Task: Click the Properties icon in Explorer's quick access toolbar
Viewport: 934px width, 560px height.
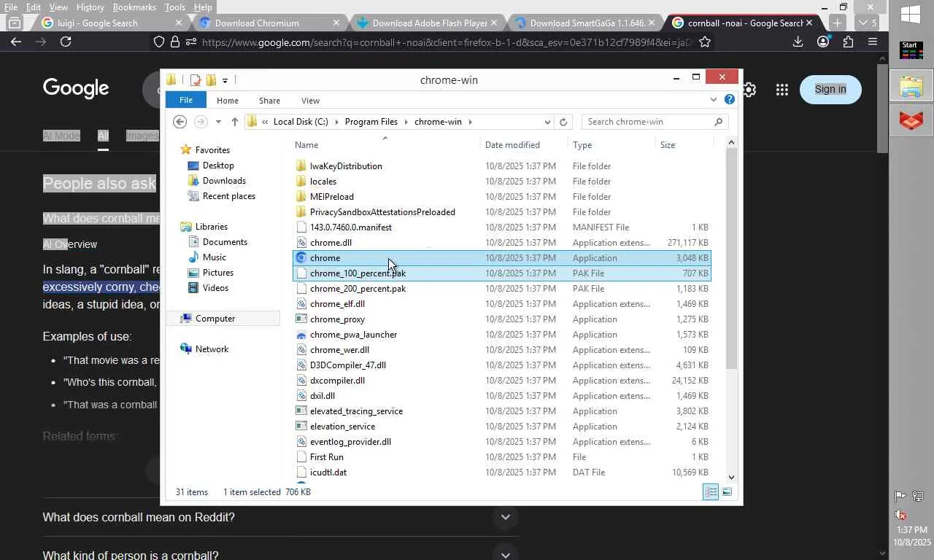Action: coord(195,80)
